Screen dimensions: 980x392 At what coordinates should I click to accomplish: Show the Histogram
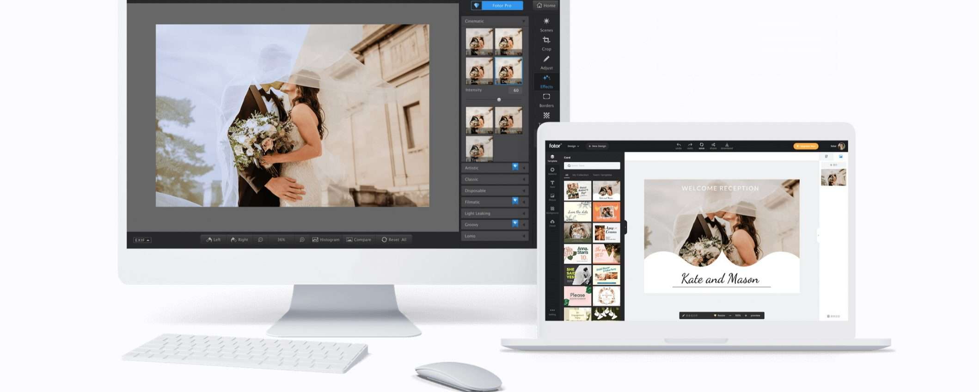(x=326, y=239)
